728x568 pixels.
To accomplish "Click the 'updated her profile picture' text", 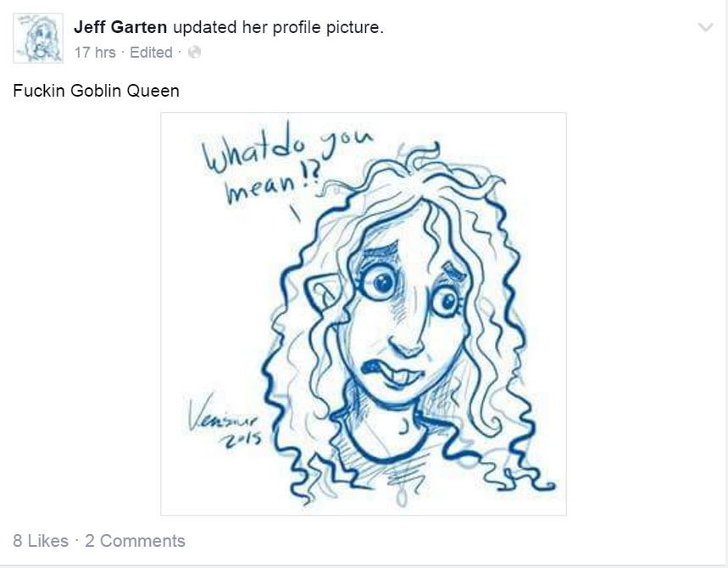I will point(278,27).
